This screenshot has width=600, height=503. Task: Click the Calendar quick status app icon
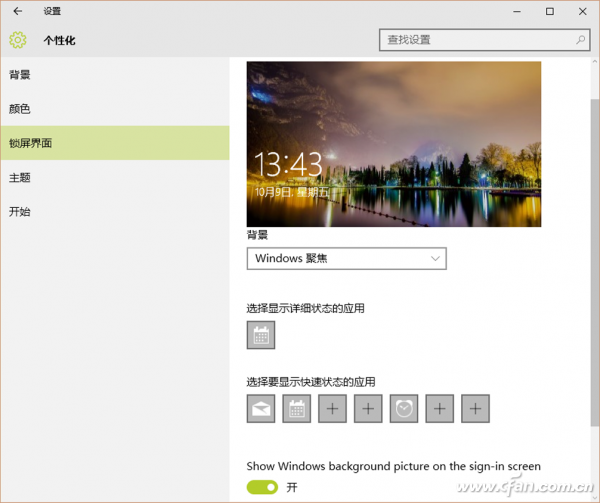pyautogui.click(x=297, y=409)
